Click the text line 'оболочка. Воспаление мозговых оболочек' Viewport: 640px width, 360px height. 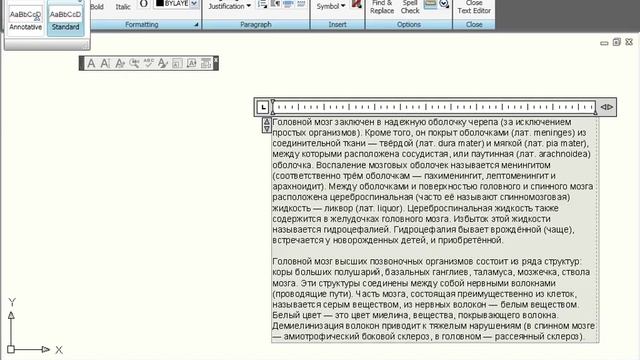click(x=411, y=165)
